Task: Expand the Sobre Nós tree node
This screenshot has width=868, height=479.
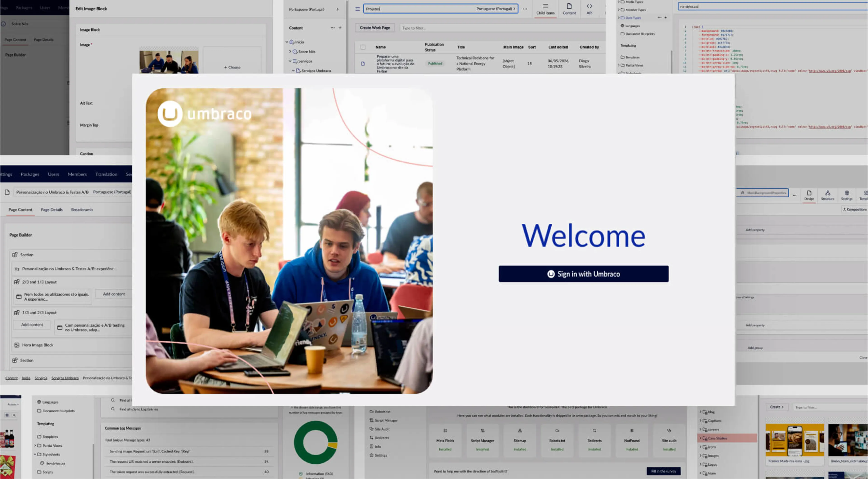Action: [290, 51]
